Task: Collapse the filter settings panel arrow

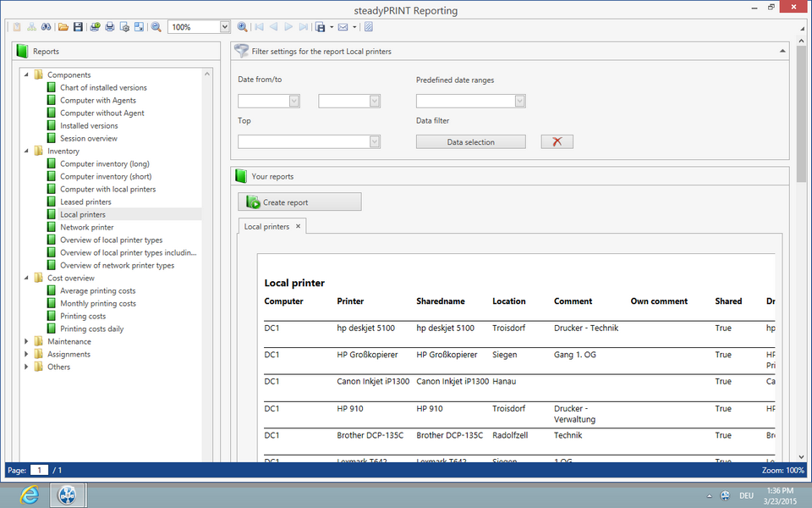Action: (782, 51)
